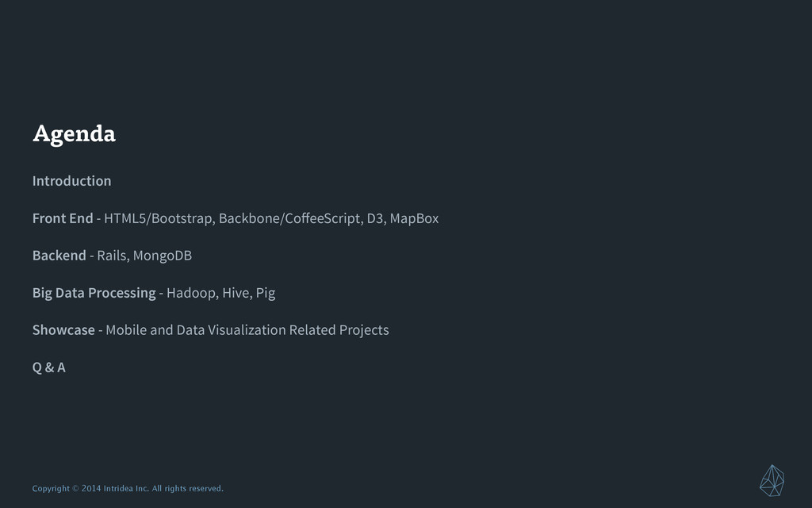This screenshot has height=508, width=812.
Task: Click the MapBox word
Action: (x=414, y=219)
